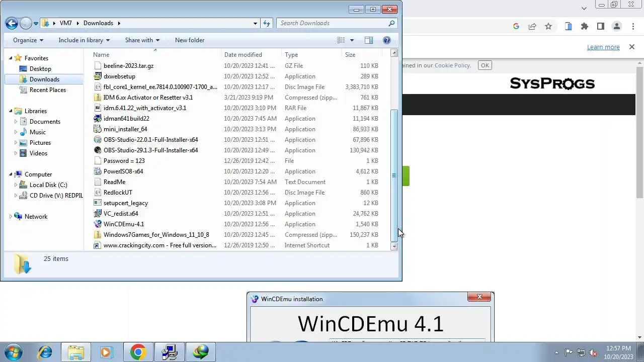Expand the Network tree node
The height and width of the screenshot is (362, 644).
tap(11, 217)
